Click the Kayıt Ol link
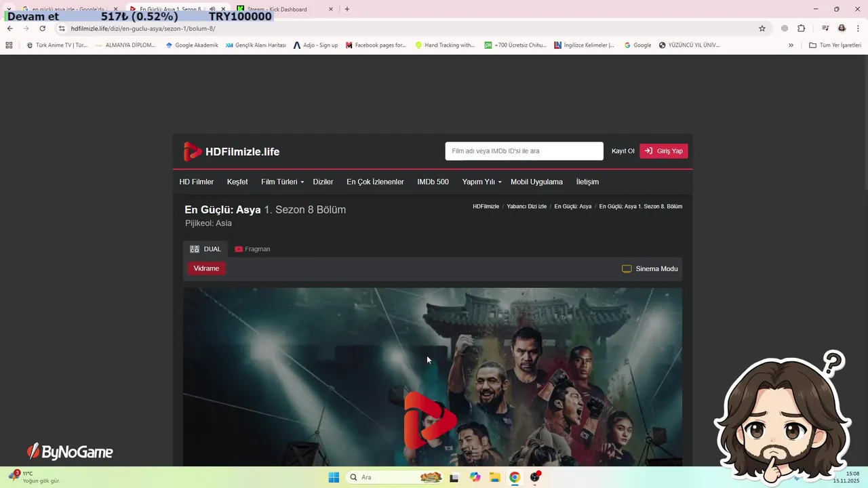The width and height of the screenshot is (868, 488). [623, 151]
